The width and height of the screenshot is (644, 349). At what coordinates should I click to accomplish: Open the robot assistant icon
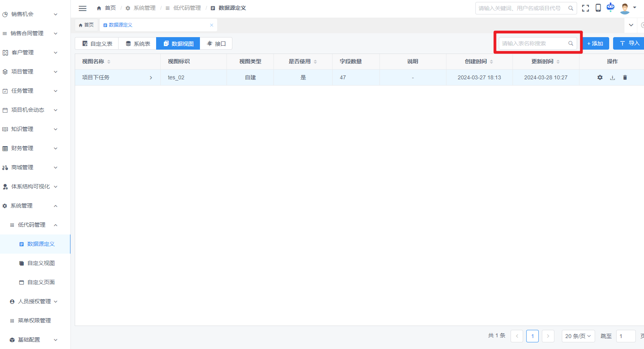point(610,7)
